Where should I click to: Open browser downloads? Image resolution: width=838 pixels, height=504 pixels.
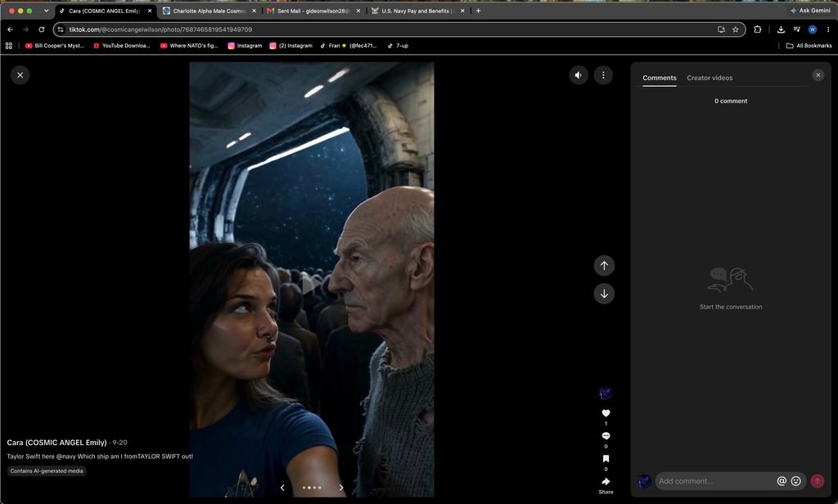coord(781,29)
